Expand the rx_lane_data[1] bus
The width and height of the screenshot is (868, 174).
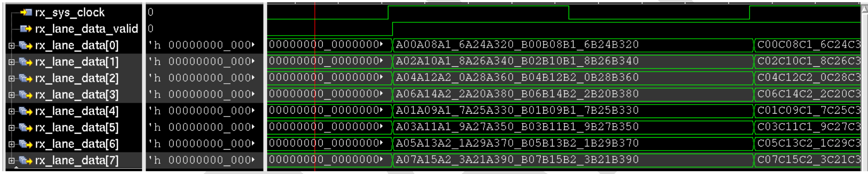pos(12,62)
